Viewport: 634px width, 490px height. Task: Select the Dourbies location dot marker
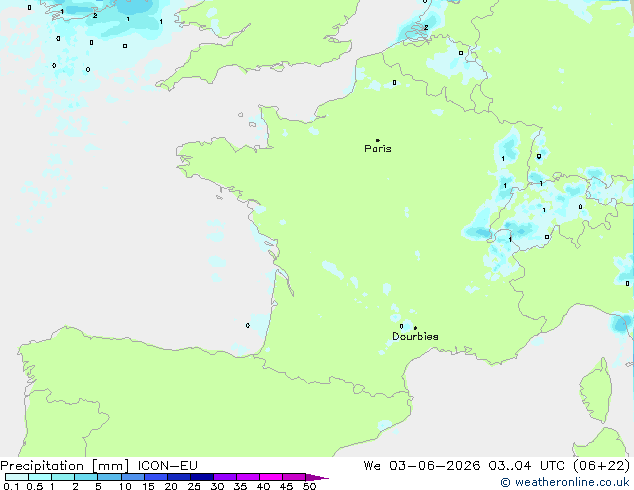coord(415,328)
